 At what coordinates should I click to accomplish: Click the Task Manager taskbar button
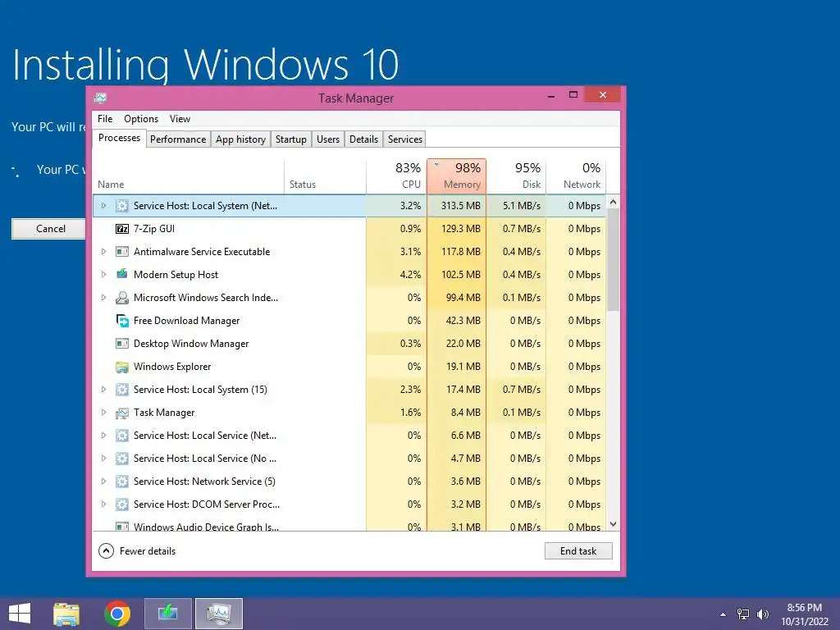point(219,614)
